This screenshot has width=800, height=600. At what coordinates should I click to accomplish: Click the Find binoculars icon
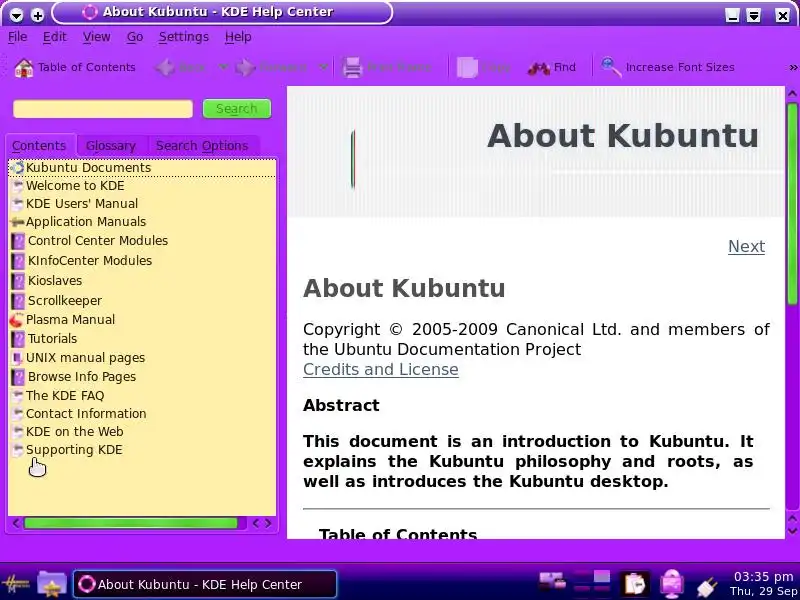(538, 68)
